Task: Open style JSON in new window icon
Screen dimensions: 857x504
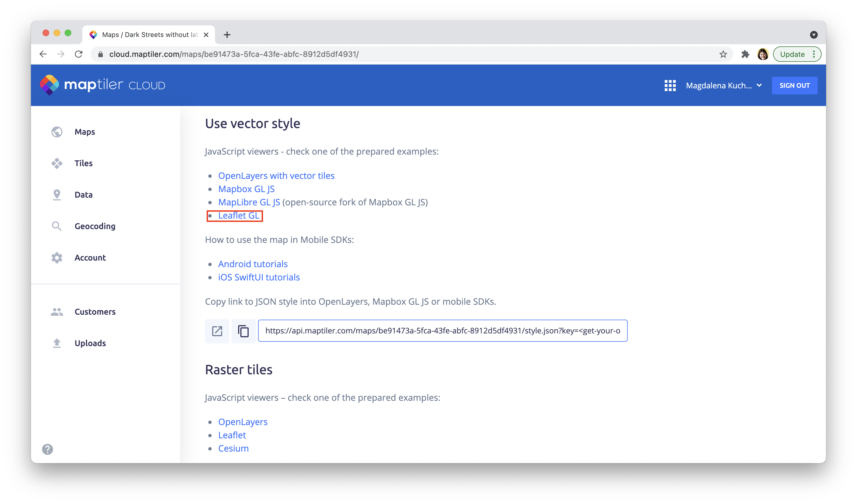Action: [217, 331]
